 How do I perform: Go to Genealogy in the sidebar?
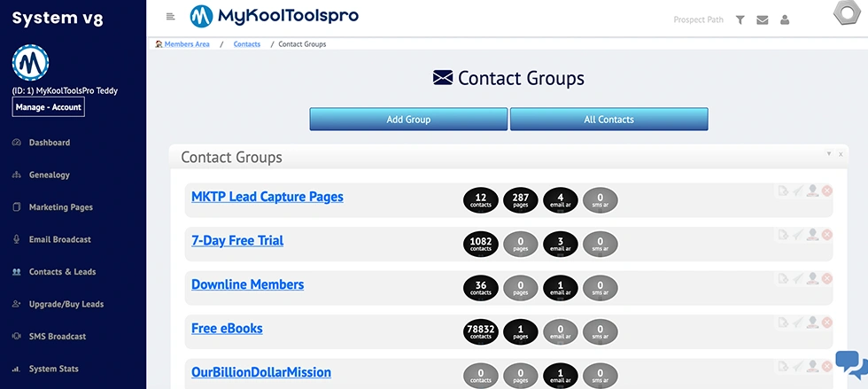pyautogui.click(x=49, y=175)
